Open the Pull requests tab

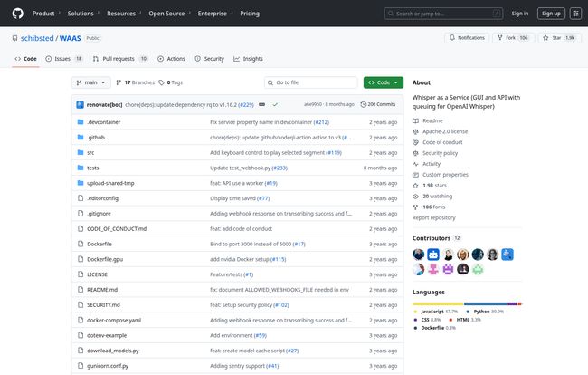(x=119, y=59)
